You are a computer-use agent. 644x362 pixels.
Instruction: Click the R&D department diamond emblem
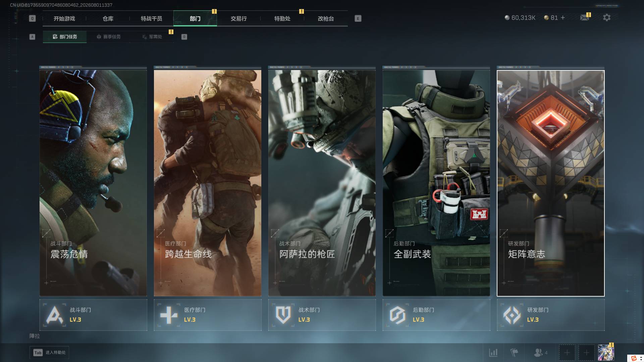pos(512,315)
